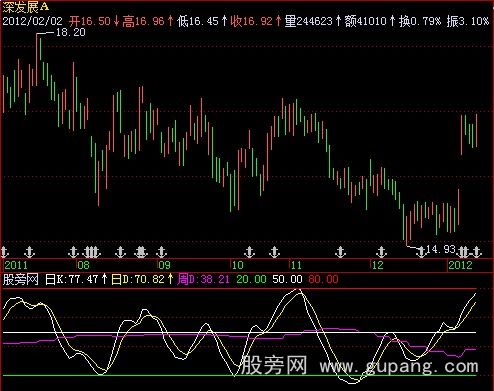Click the turnover rate 换0.79%
Screen dimensions: 494x391
coord(420,21)
